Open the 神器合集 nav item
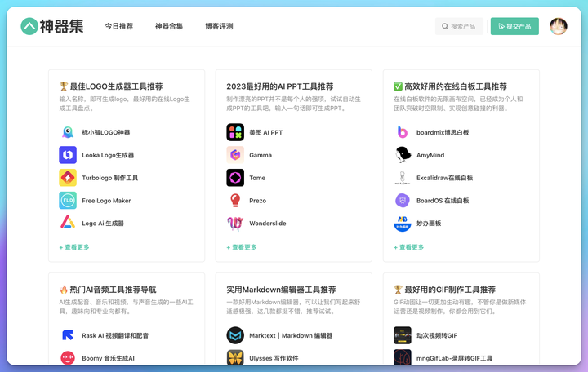This screenshot has height=372, width=588. (169, 26)
